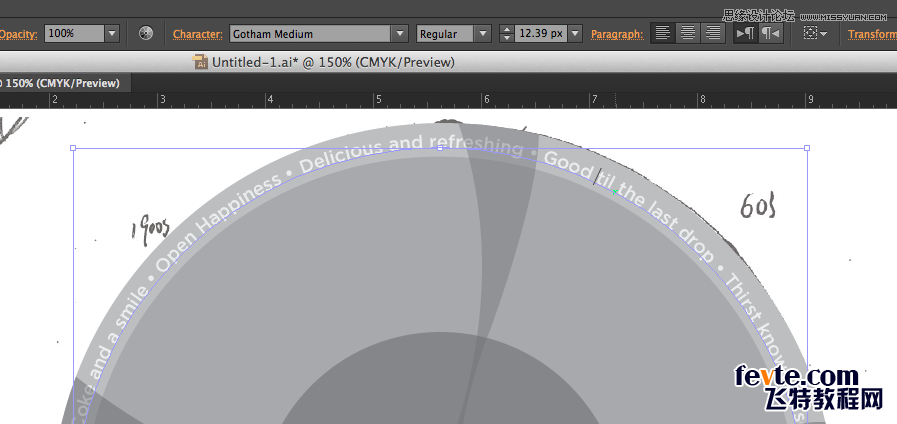Select right-to-left paragraph direction icon
Image resolution: width=897 pixels, height=424 pixels.
coord(770,33)
